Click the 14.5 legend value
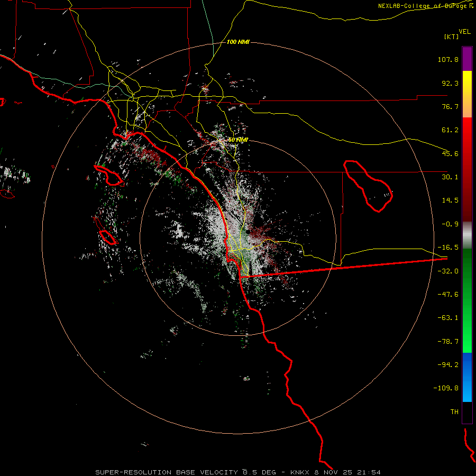476x476 pixels. coord(450,200)
